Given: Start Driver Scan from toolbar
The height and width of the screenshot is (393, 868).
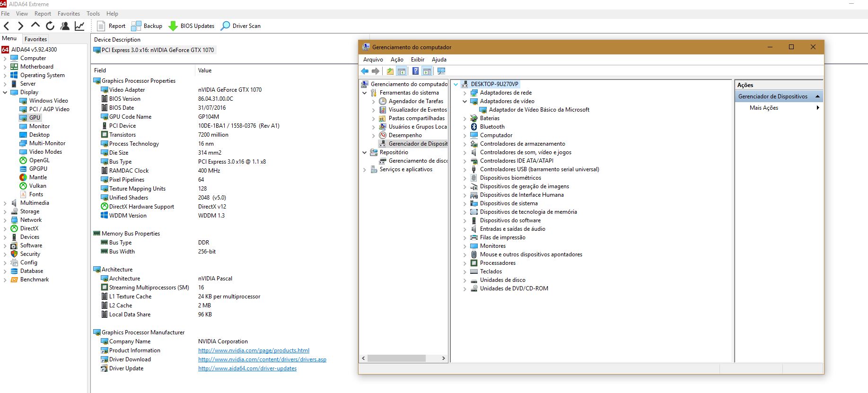Looking at the screenshot, I should pyautogui.click(x=241, y=26).
